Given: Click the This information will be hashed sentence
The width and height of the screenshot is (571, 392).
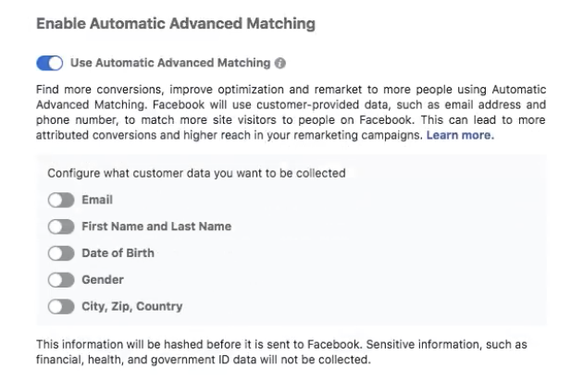Looking at the screenshot, I should coord(200,344).
